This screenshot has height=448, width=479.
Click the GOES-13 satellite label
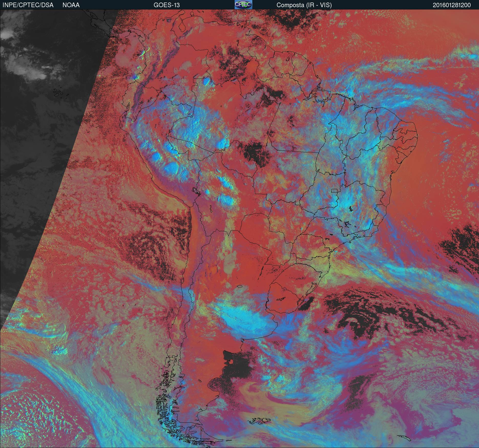[166, 5]
